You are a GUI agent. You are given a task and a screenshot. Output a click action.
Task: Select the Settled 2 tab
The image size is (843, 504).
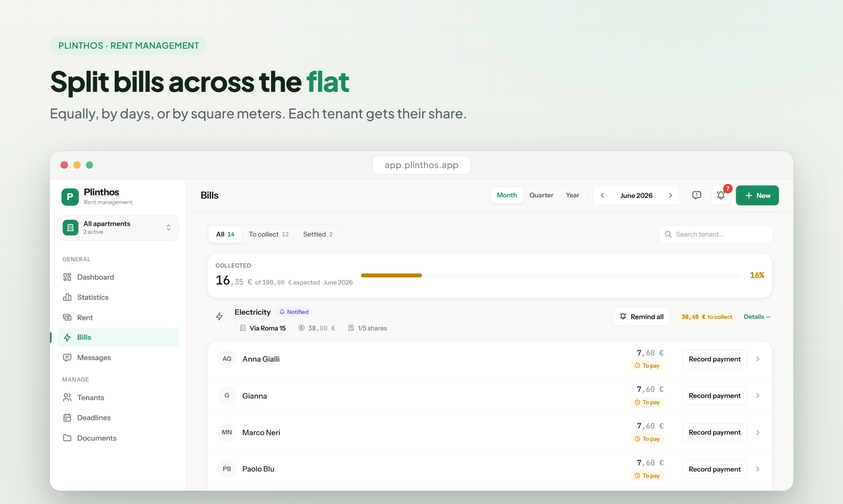point(318,234)
